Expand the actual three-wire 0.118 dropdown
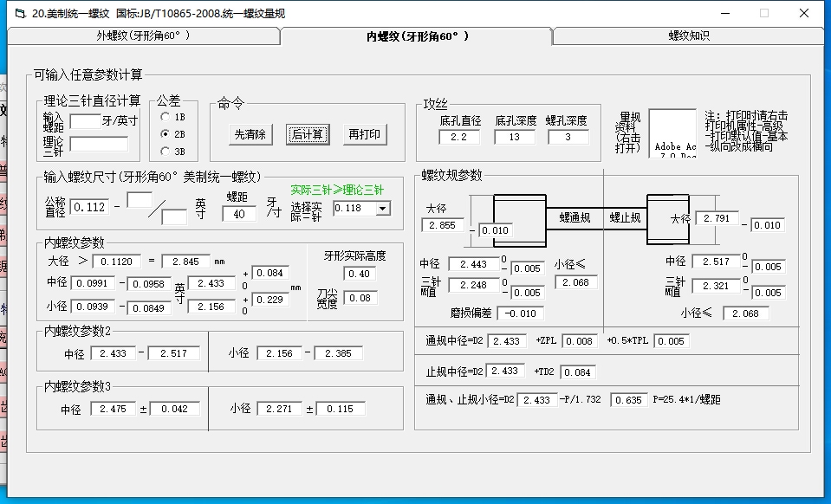The width and height of the screenshot is (831, 504). (382, 208)
